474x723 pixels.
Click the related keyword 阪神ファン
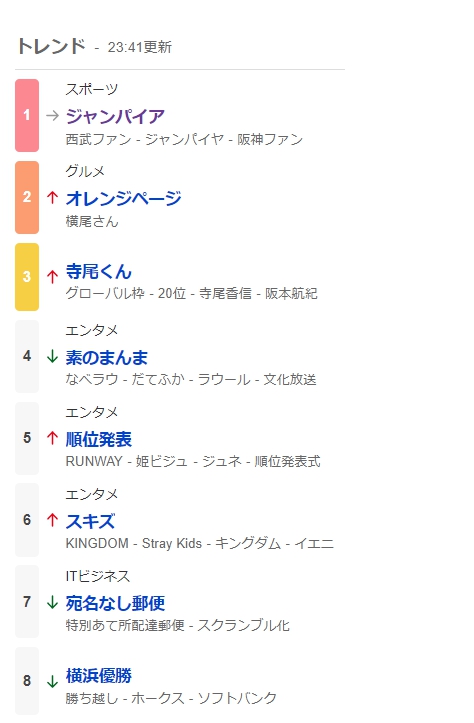[x=270, y=139]
